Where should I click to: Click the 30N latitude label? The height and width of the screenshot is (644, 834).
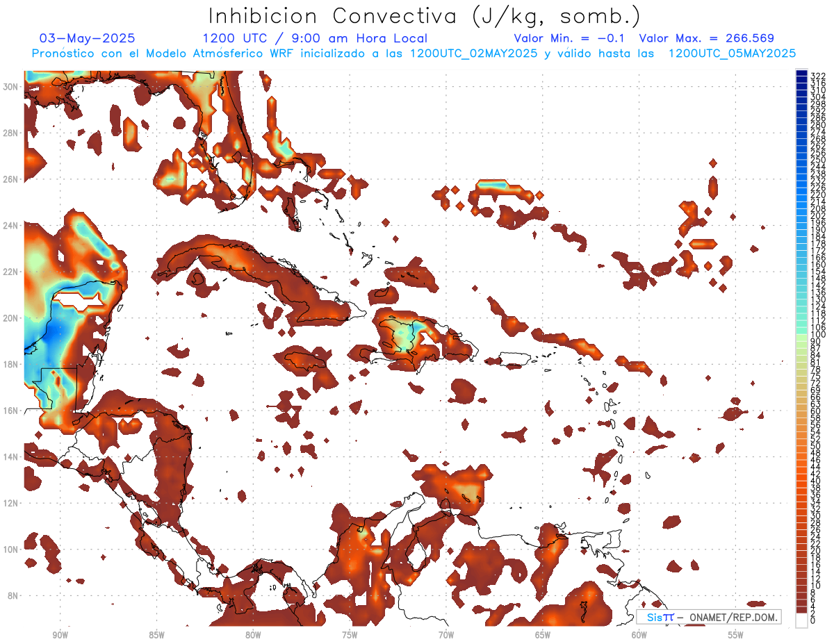click(x=11, y=86)
